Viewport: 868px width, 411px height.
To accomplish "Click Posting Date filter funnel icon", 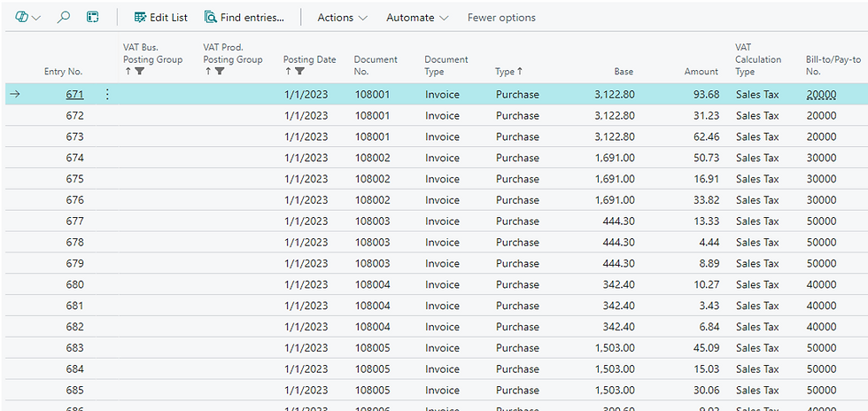I will click(299, 71).
